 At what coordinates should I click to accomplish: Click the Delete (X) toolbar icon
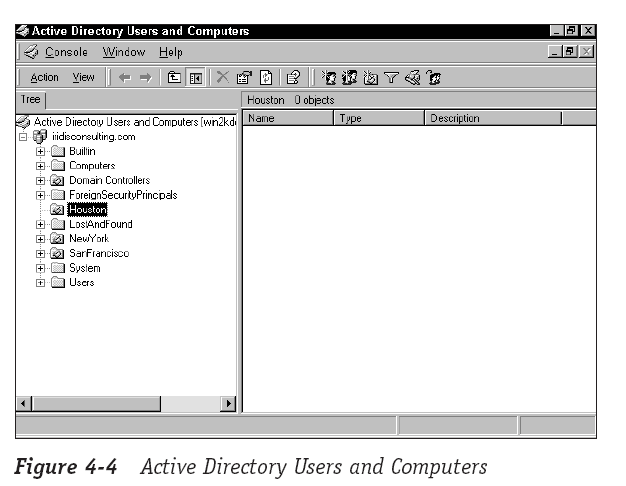tap(222, 77)
